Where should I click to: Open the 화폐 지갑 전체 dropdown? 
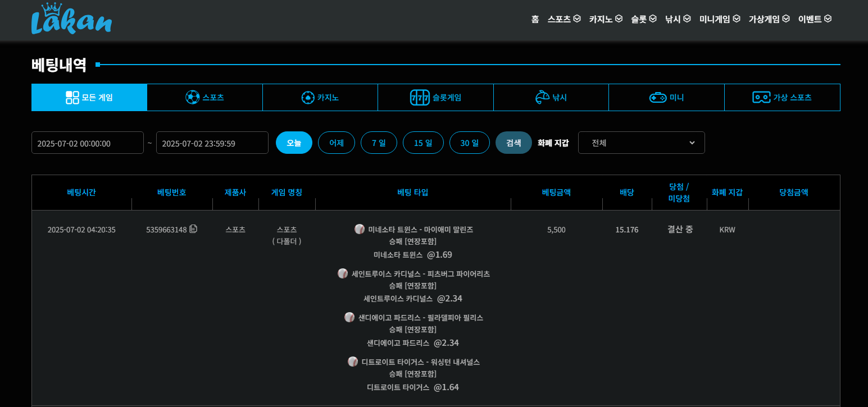[641, 143]
